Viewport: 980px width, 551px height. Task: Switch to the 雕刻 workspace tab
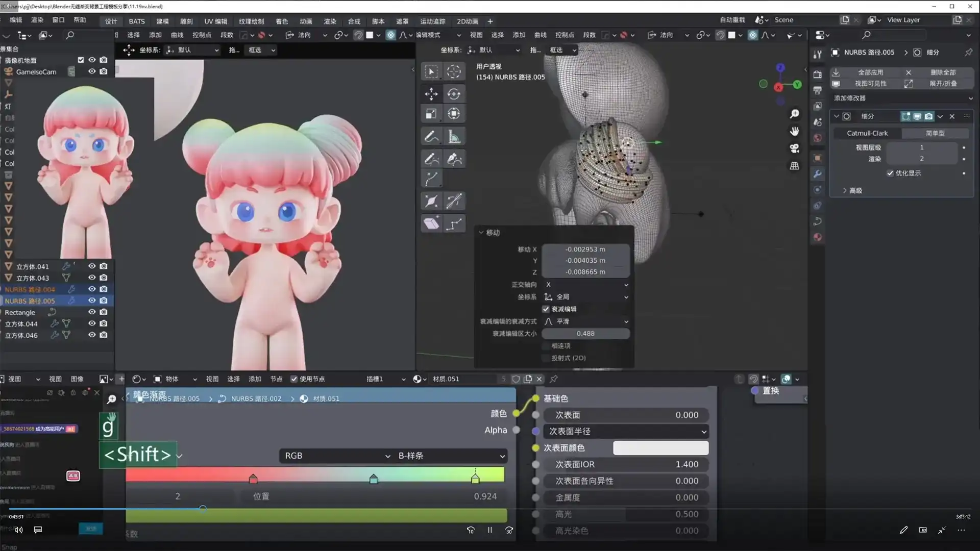(186, 21)
